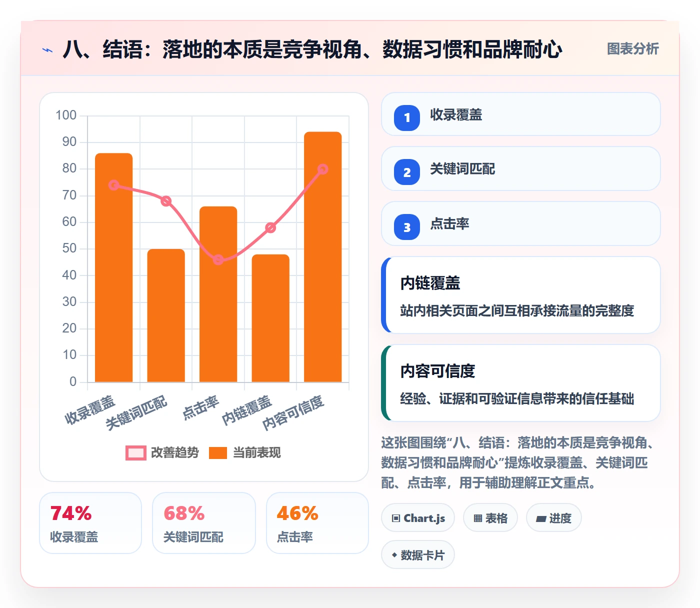Select the 收录覆盖 list item

pyautogui.click(x=521, y=114)
